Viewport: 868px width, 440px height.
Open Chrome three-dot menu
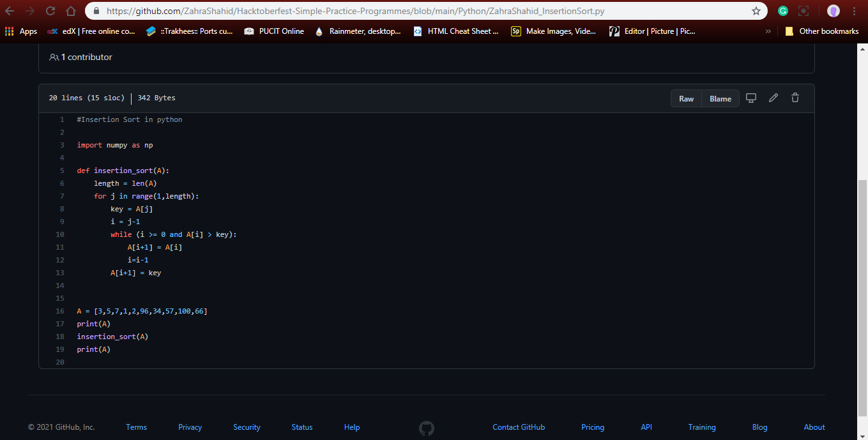855,11
